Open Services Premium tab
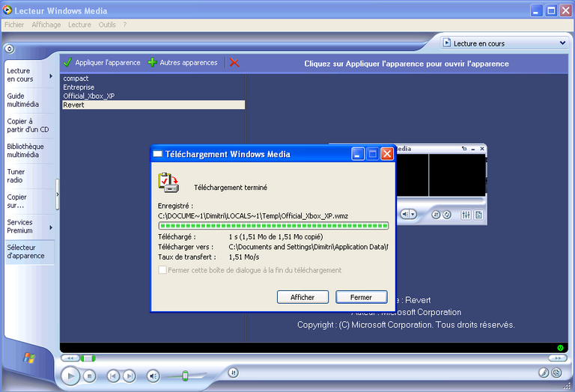The width and height of the screenshot is (575, 392). (20, 227)
